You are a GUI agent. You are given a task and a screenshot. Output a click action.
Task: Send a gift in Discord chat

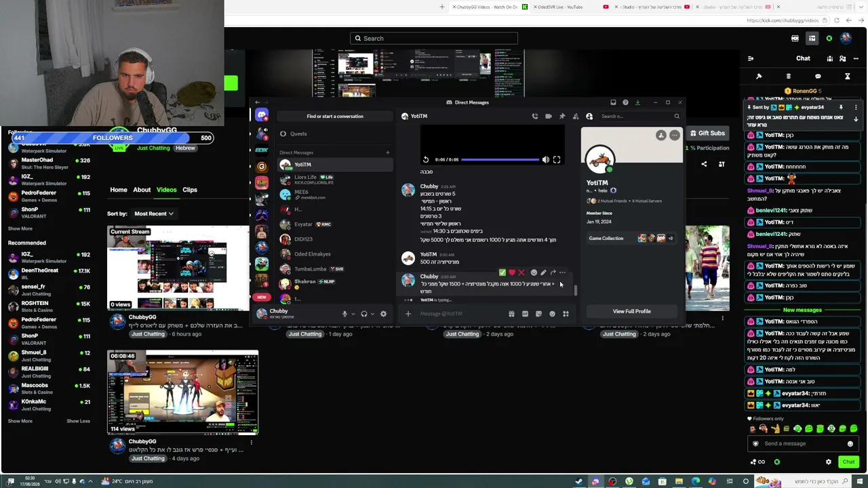click(511, 314)
